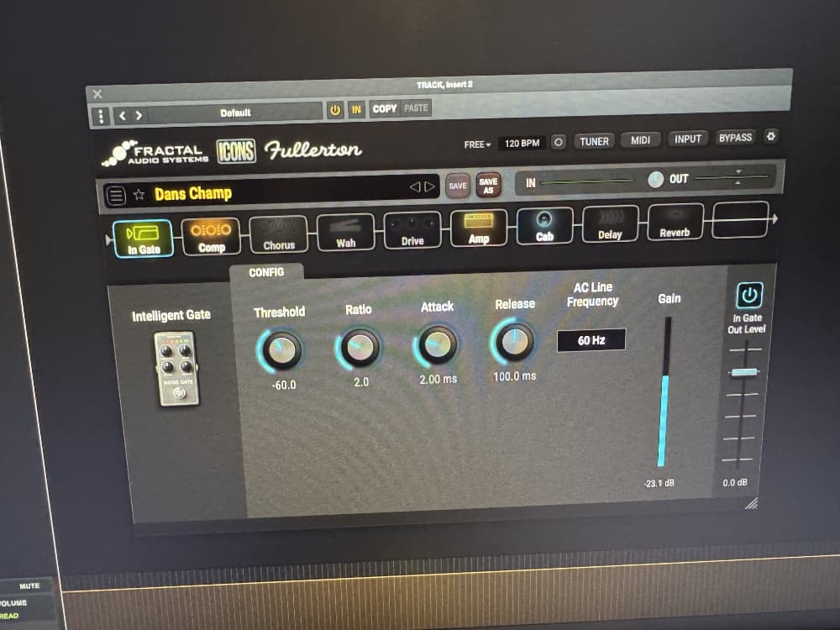The height and width of the screenshot is (630, 840).
Task: Select the Amp block
Action: point(479,228)
